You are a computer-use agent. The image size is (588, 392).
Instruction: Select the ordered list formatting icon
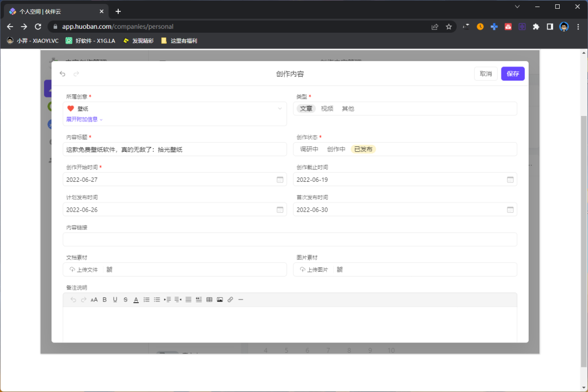146,299
